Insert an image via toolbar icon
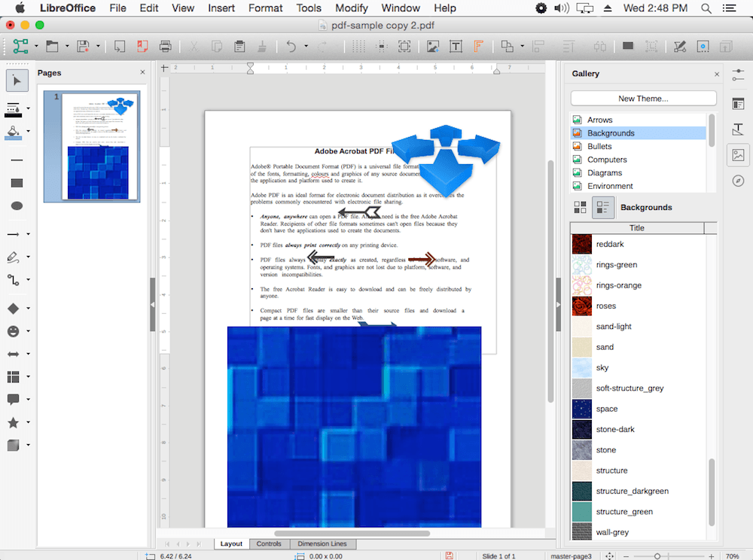 [x=433, y=46]
